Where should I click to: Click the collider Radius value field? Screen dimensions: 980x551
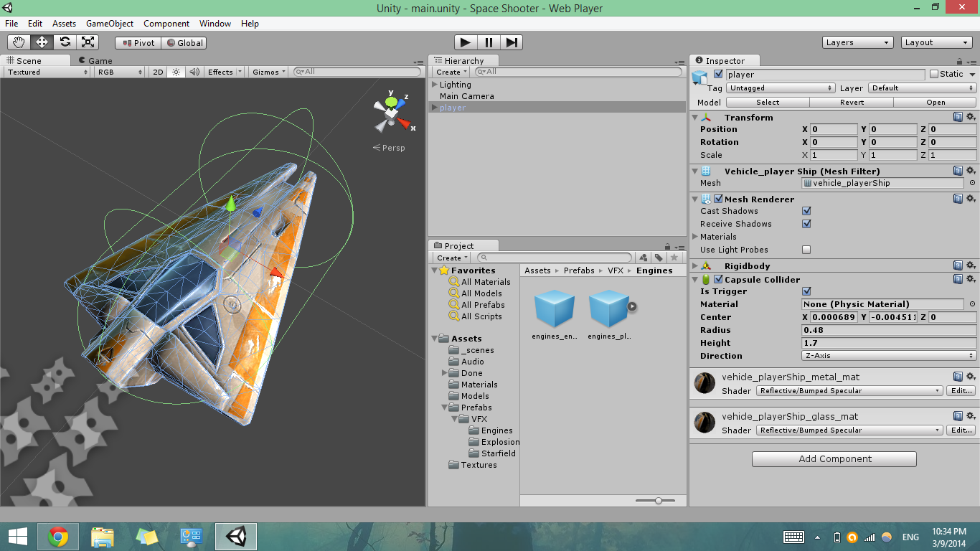point(889,330)
